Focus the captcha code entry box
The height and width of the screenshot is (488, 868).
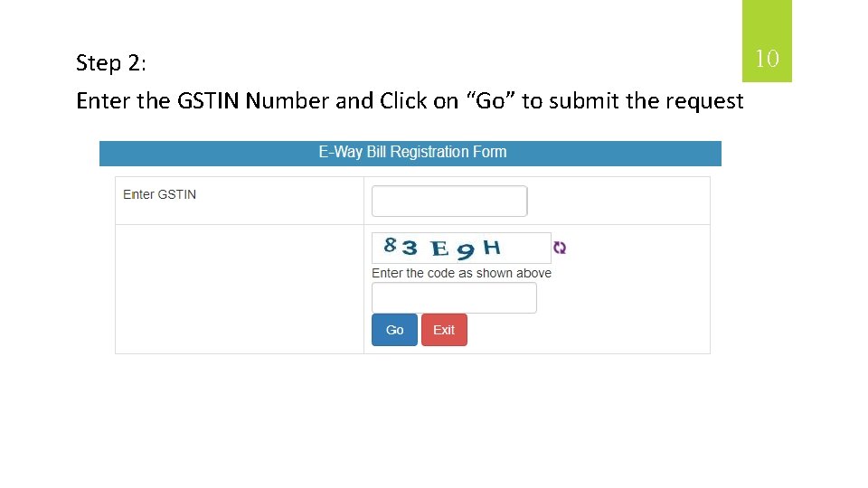click(x=454, y=298)
